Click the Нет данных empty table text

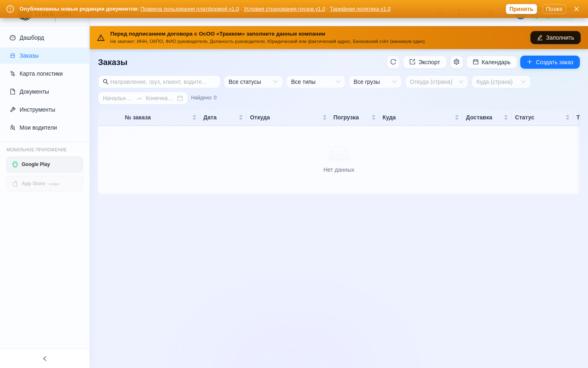pyautogui.click(x=339, y=170)
